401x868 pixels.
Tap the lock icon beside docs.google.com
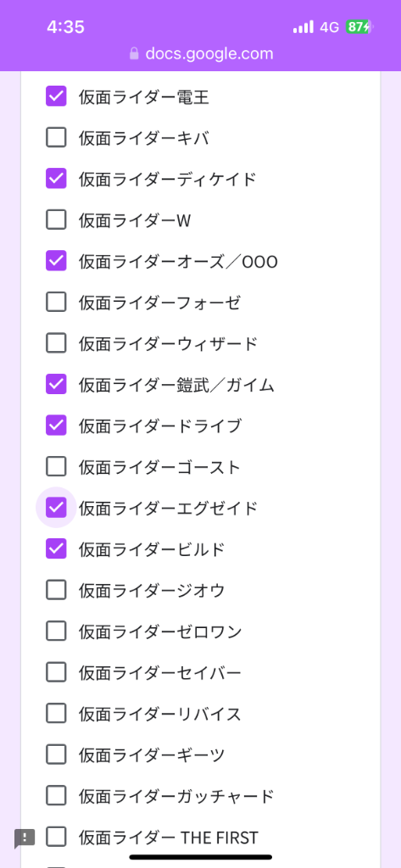click(x=133, y=53)
